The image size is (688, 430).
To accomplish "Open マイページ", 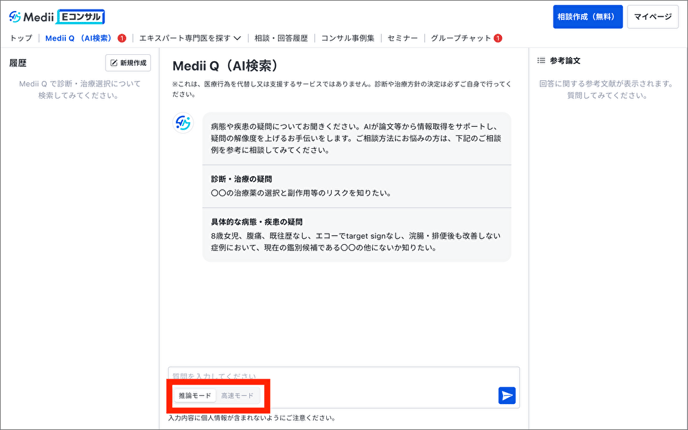I will (652, 17).
